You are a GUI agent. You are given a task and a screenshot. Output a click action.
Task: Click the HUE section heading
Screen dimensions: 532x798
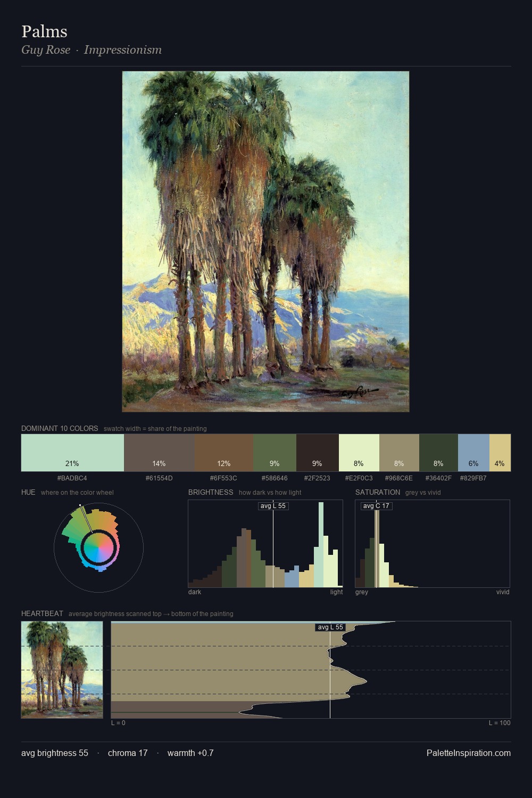pyautogui.click(x=28, y=492)
